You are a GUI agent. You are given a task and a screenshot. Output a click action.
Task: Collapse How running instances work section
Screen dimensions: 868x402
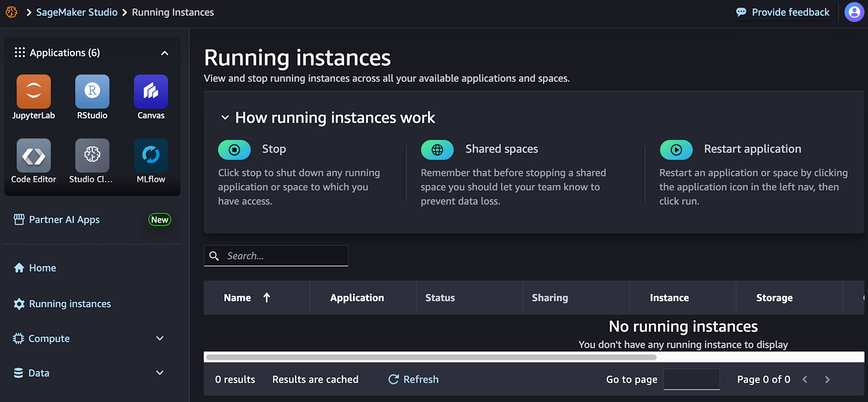pos(225,118)
